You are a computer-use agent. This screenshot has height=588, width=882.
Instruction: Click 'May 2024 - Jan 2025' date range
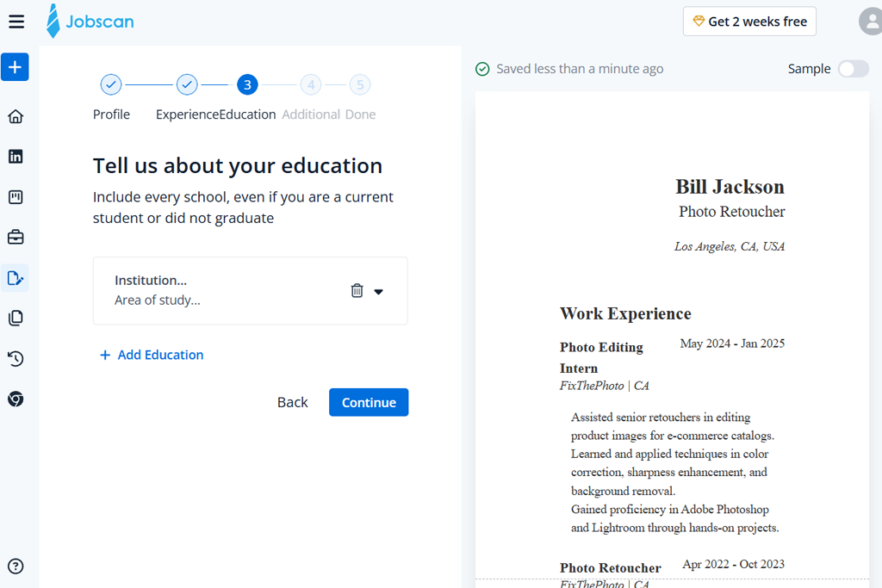click(x=732, y=344)
